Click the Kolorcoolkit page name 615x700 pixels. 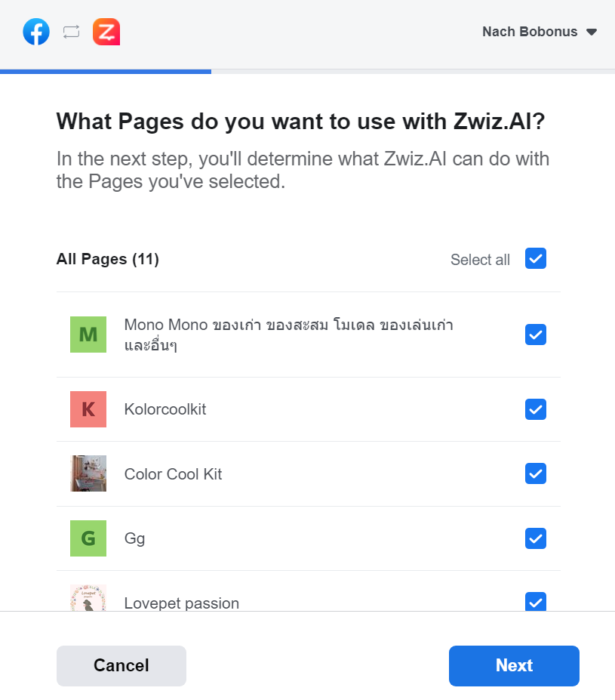click(x=165, y=409)
